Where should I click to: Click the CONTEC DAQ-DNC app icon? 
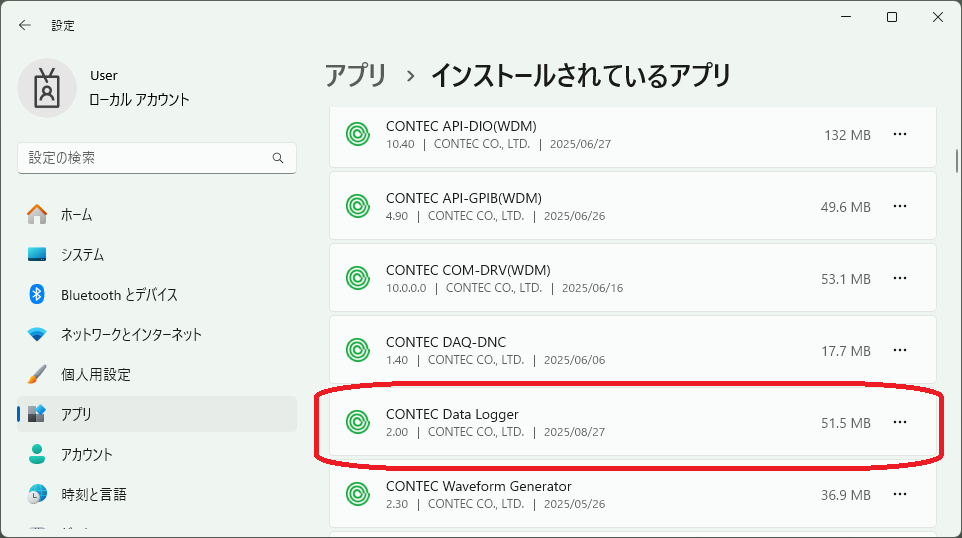pos(357,350)
